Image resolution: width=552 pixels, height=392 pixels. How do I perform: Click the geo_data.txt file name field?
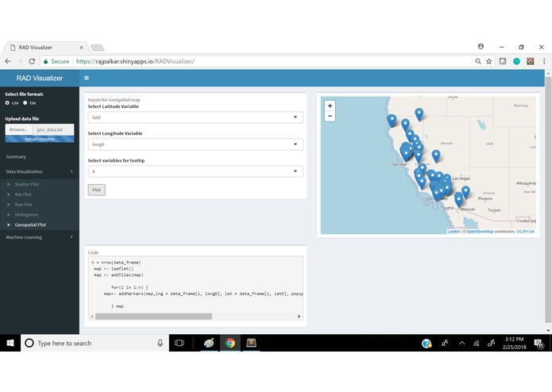(53, 129)
